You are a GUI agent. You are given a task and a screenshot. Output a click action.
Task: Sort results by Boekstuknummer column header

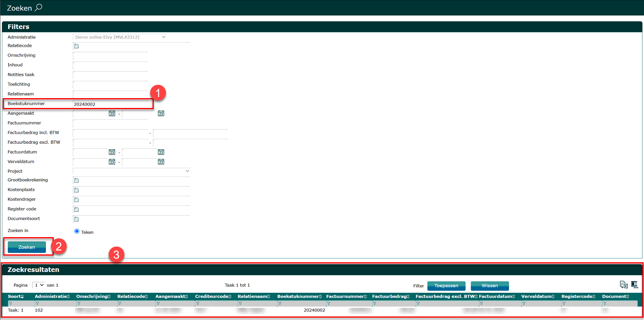tap(299, 296)
